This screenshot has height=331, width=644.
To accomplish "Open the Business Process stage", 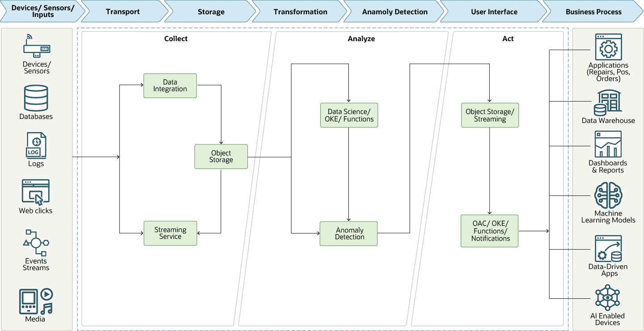I will [x=593, y=12].
